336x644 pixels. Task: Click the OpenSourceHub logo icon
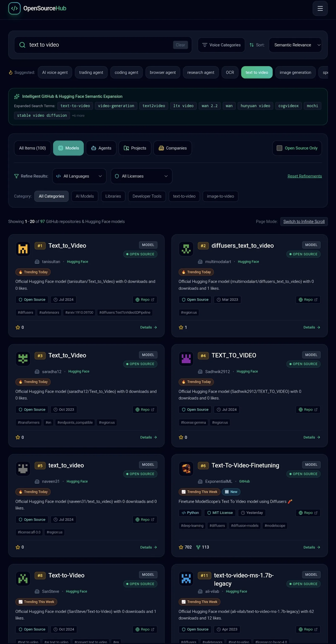click(14, 8)
